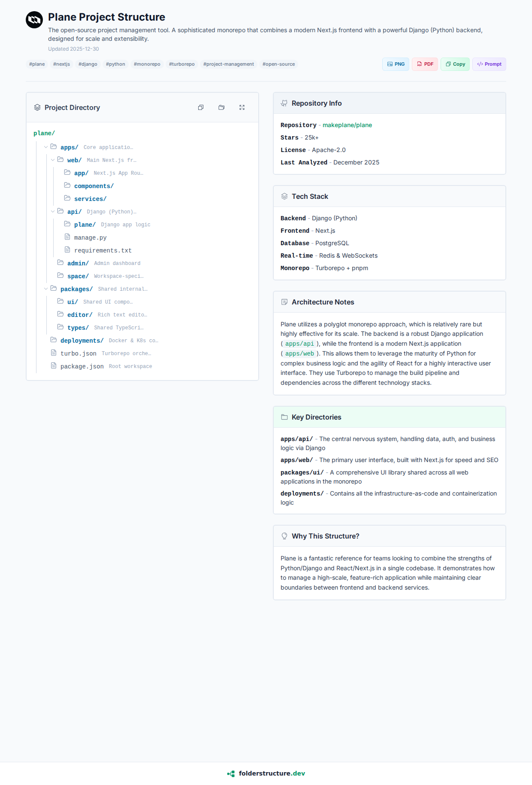The image size is (532, 785).
Task: Collapse the apps/ folder chevron
Action: pyautogui.click(x=46, y=147)
